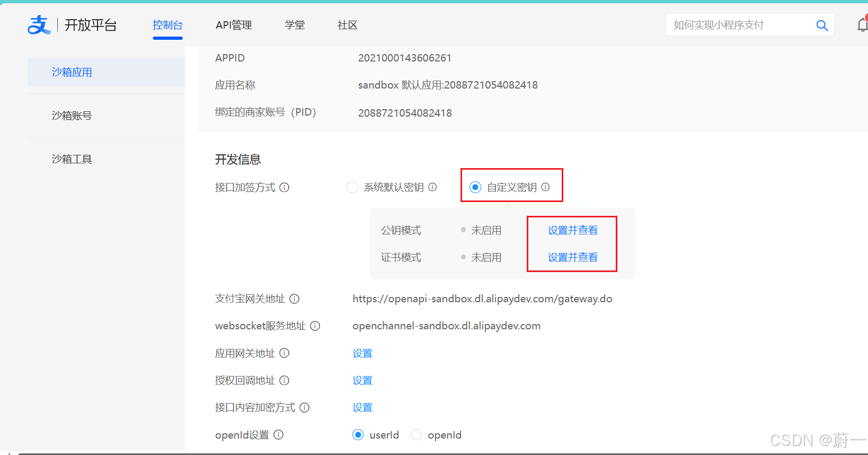Click the sandbox 默认应用 name text
The width and height of the screenshot is (868, 455).
tap(448, 85)
